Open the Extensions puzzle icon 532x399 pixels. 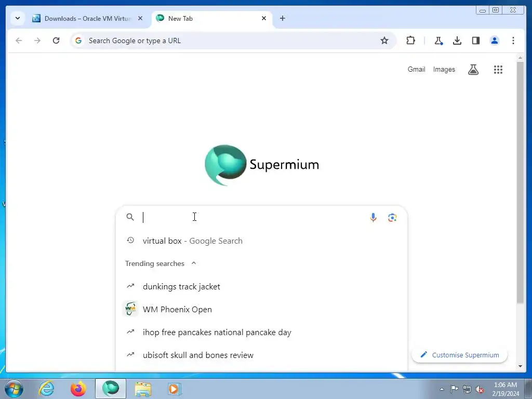click(410, 41)
